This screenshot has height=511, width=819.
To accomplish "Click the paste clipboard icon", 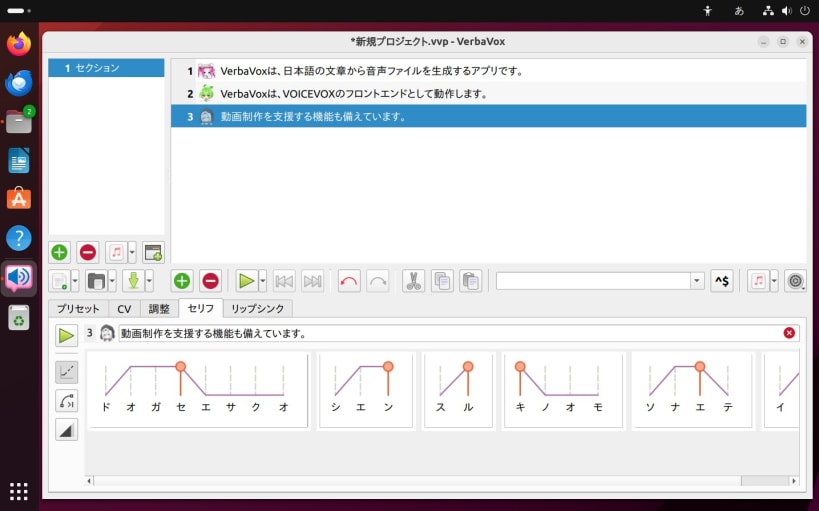I will tap(471, 281).
